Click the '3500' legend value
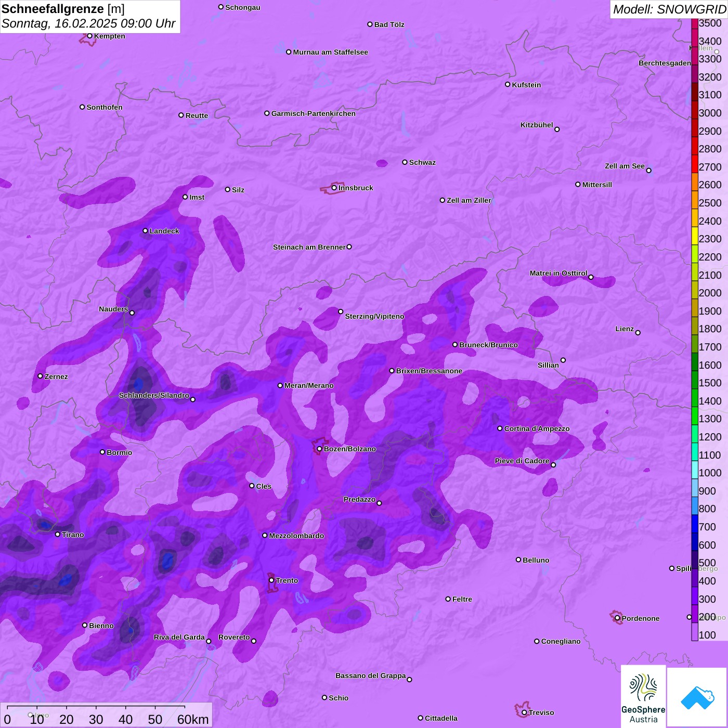 click(710, 23)
